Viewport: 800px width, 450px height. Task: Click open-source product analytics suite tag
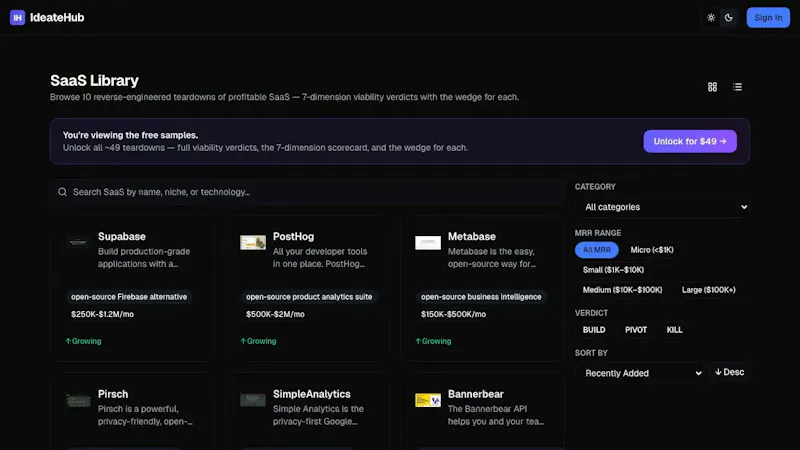(309, 297)
